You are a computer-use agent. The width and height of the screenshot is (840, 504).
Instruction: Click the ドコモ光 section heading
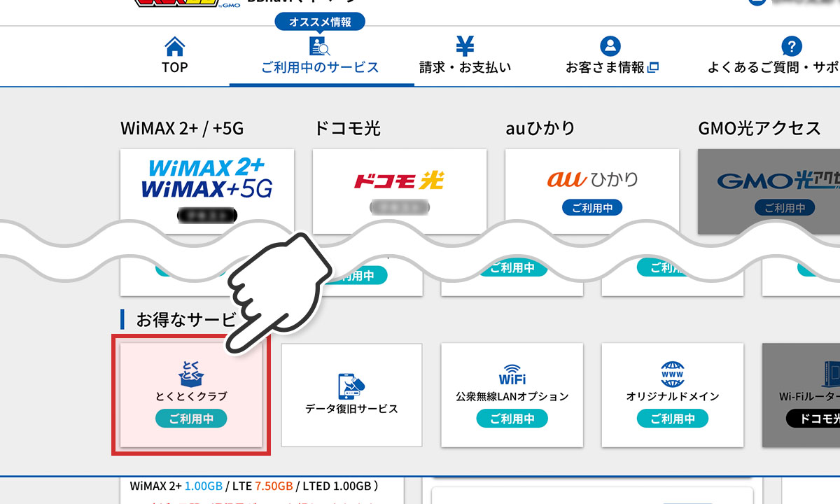click(346, 129)
